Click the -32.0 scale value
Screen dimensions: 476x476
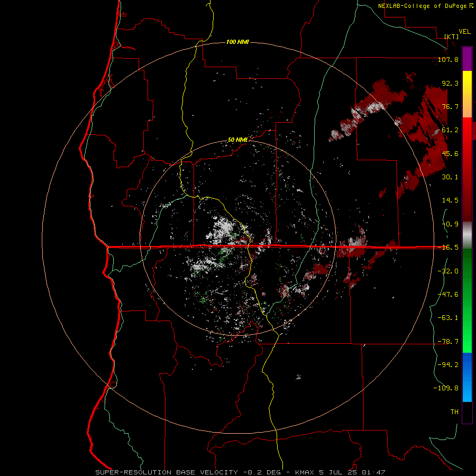(x=448, y=271)
